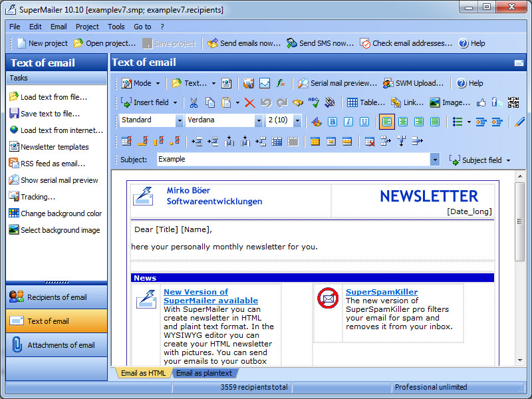Click the Paste clipboard icon

226,102
